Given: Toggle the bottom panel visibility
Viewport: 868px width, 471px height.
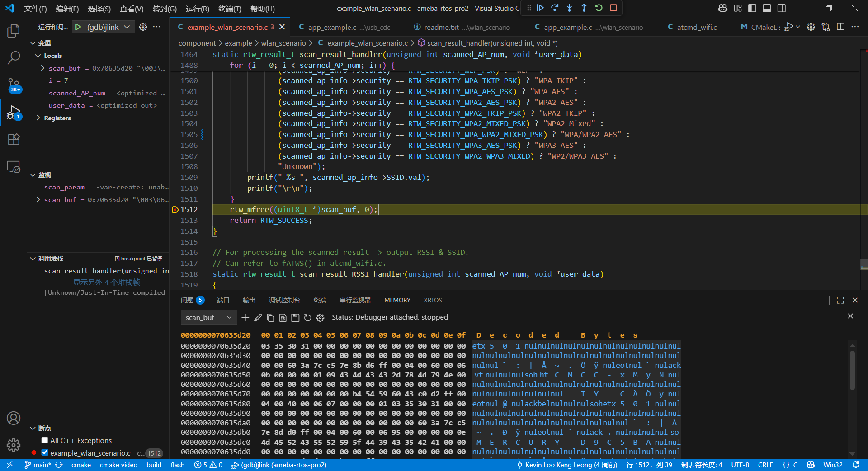Looking at the screenshot, I should coord(767,8).
